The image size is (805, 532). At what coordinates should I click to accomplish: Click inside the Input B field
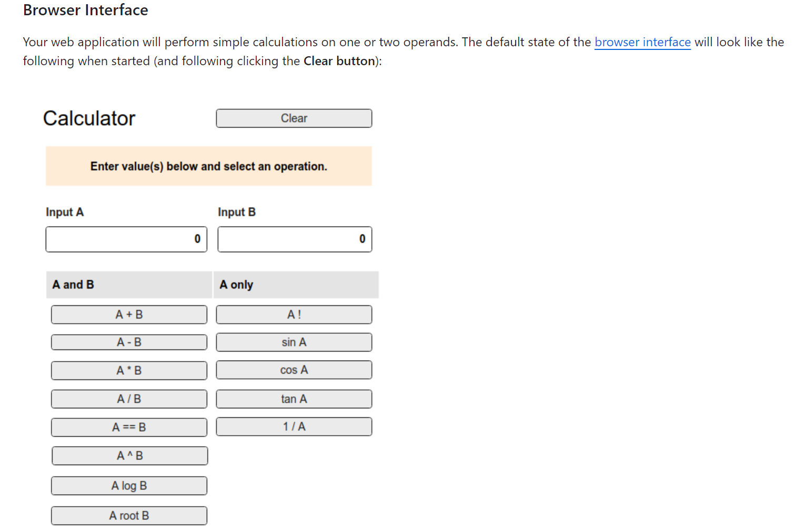click(x=295, y=239)
